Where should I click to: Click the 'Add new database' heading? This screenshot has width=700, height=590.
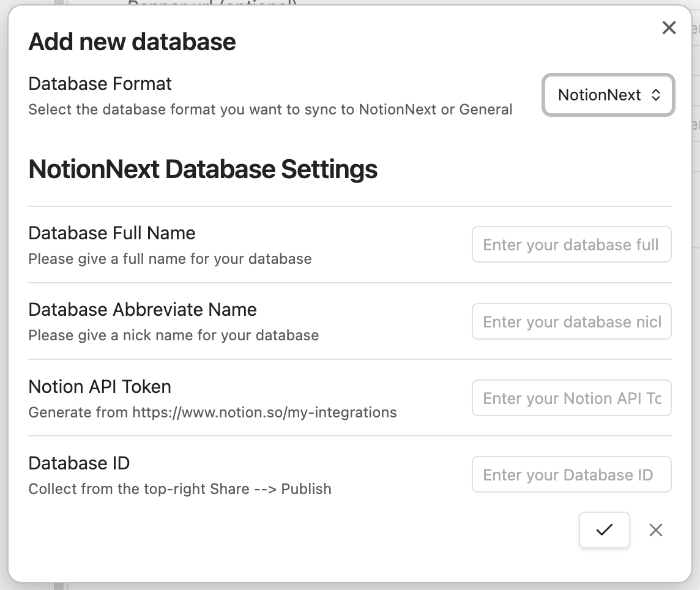tap(132, 42)
